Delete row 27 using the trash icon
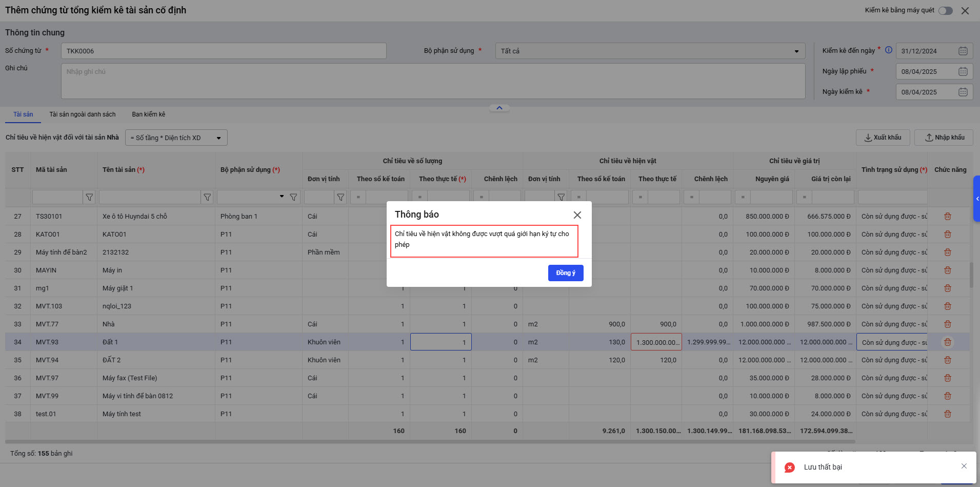This screenshot has width=980, height=487. pyautogui.click(x=947, y=217)
